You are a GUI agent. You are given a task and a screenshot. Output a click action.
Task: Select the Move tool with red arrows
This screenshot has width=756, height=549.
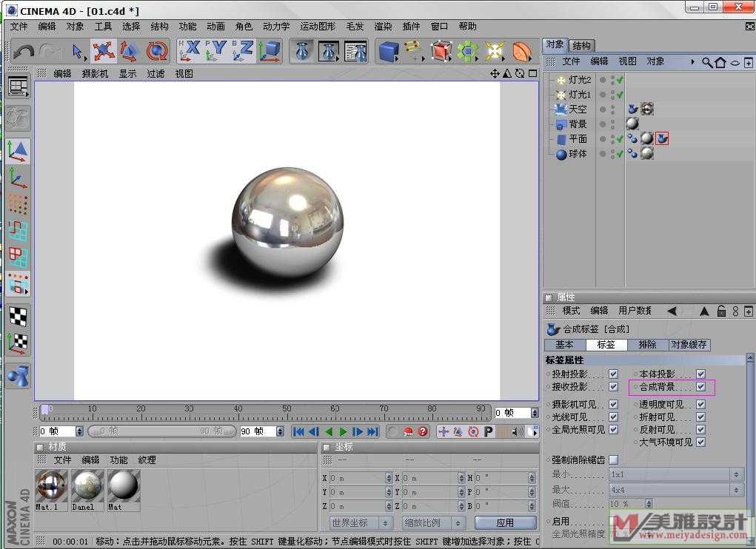point(104,51)
